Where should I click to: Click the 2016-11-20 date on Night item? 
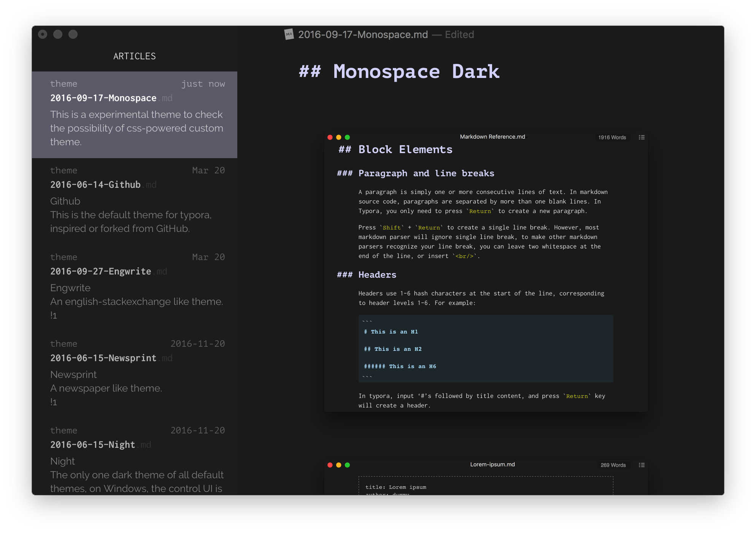coord(198,430)
